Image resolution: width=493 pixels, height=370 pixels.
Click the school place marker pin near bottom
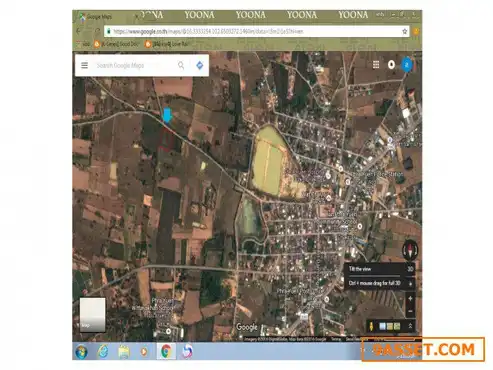point(168,331)
